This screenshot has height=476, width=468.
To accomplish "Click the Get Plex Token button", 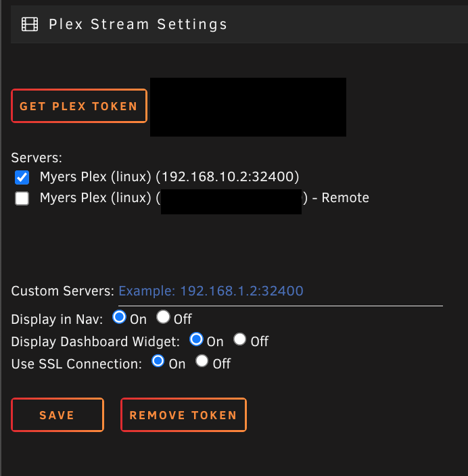I will tap(79, 106).
